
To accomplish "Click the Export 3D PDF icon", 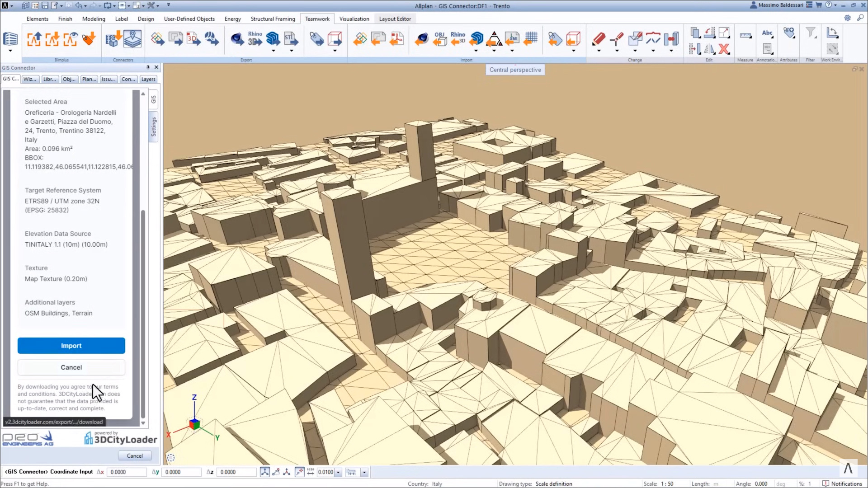I will [x=193, y=39].
